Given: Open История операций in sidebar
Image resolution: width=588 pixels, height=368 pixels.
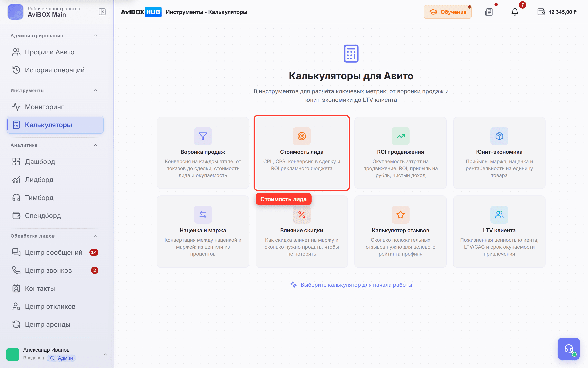Looking at the screenshot, I should [x=55, y=70].
